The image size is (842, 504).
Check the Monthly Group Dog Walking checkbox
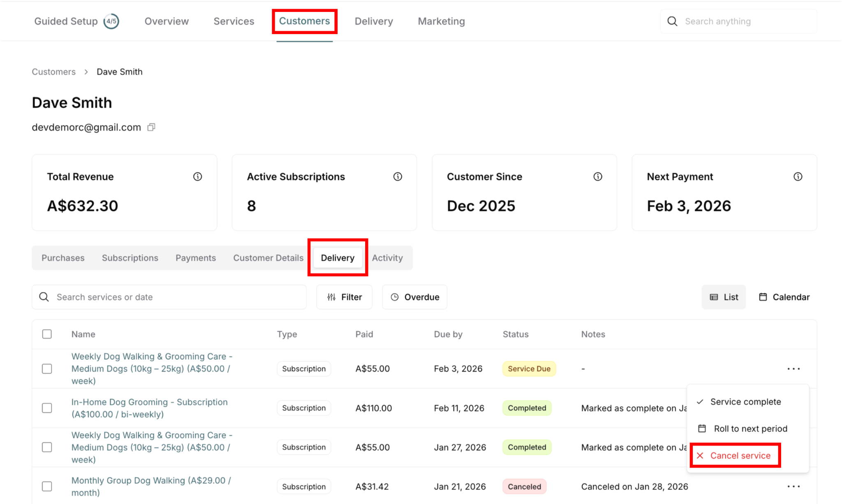pyautogui.click(x=47, y=486)
